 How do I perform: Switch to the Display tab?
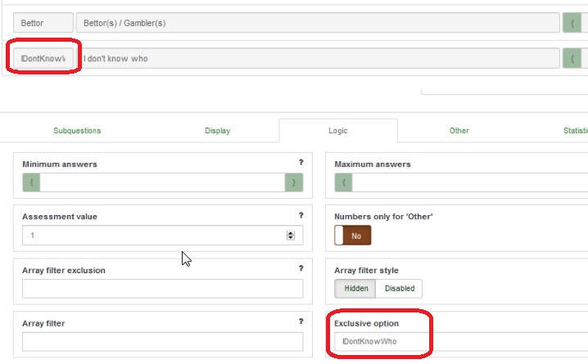pos(217,131)
